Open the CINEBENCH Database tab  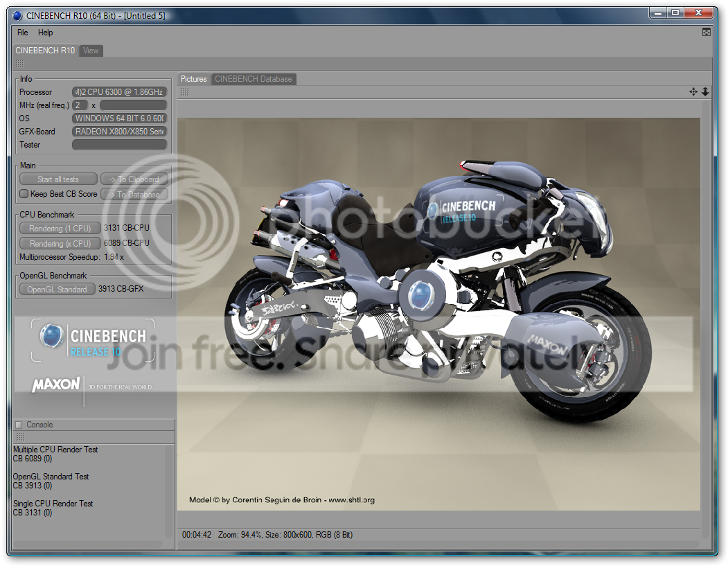(254, 79)
